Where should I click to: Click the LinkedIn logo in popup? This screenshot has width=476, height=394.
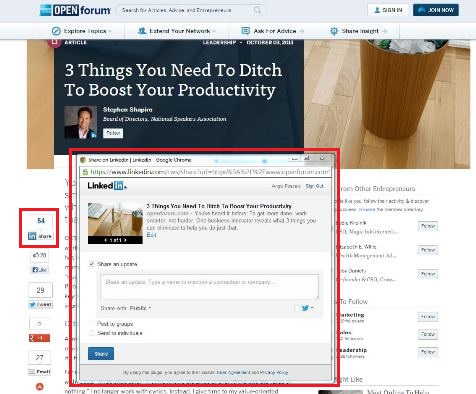coord(107,186)
